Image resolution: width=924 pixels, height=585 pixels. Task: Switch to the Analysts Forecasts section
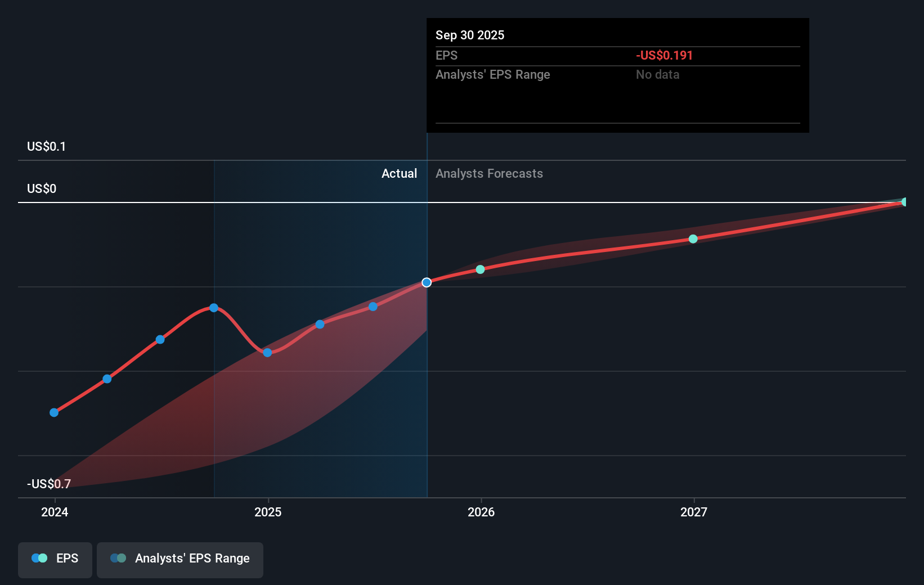489,173
